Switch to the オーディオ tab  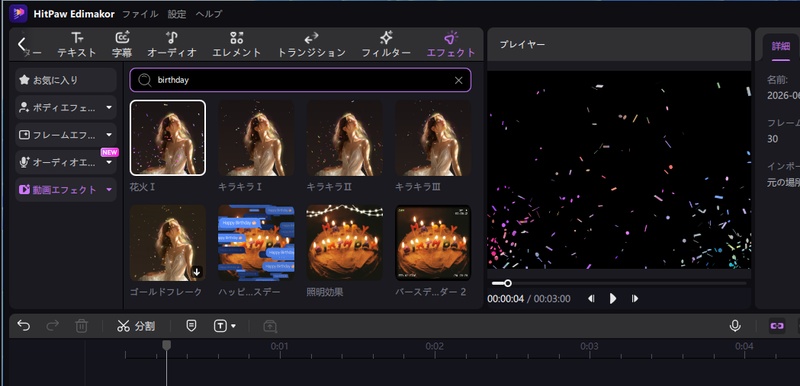[x=172, y=44]
